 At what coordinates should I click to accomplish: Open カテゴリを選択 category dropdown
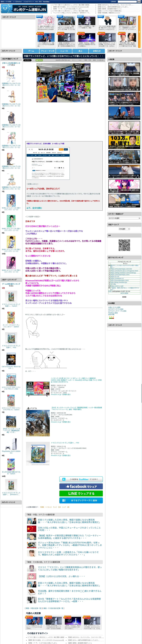point(124,218)
